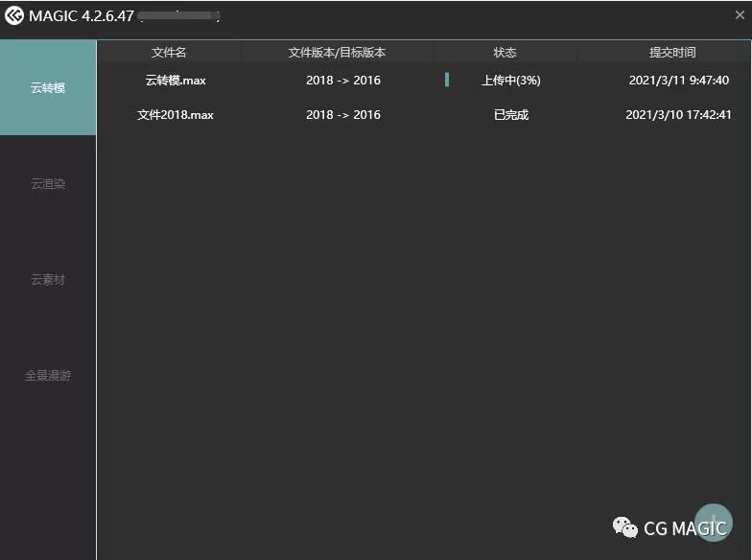The image size is (752, 560).
Task: Close the MAGIC window
Action: 740,15
